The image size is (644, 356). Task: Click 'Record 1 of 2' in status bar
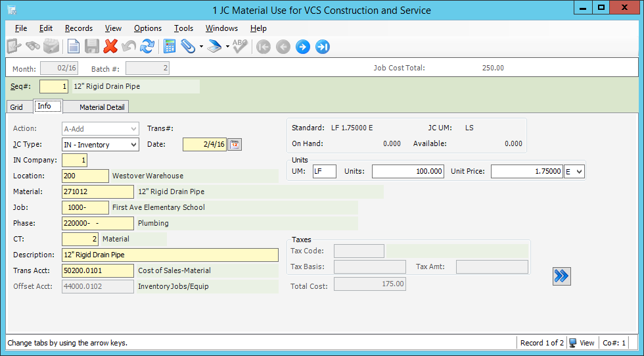[x=541, y=343]
